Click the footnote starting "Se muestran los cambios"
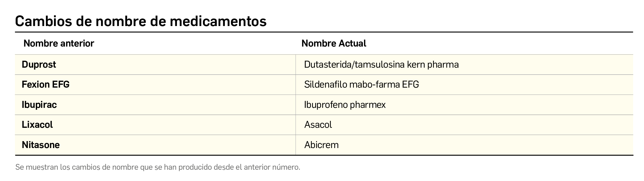The height and width of the screenshot is (181, 644). tap(158, 167)
